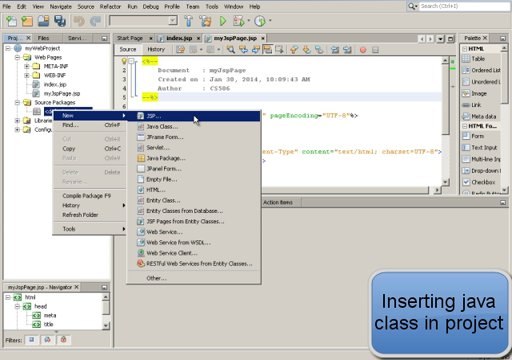Collapse the Web Pages folder node

click(x=17, y=57)
